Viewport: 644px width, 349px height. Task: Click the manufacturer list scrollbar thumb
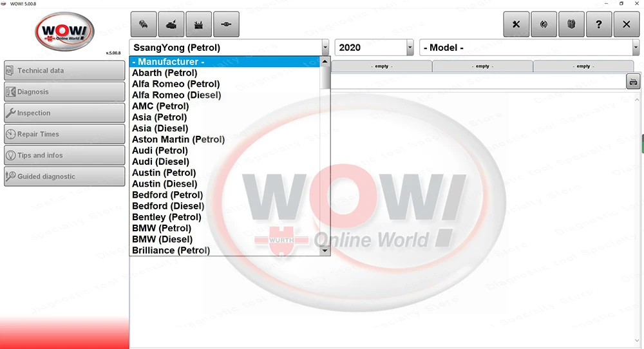point(325,78)
